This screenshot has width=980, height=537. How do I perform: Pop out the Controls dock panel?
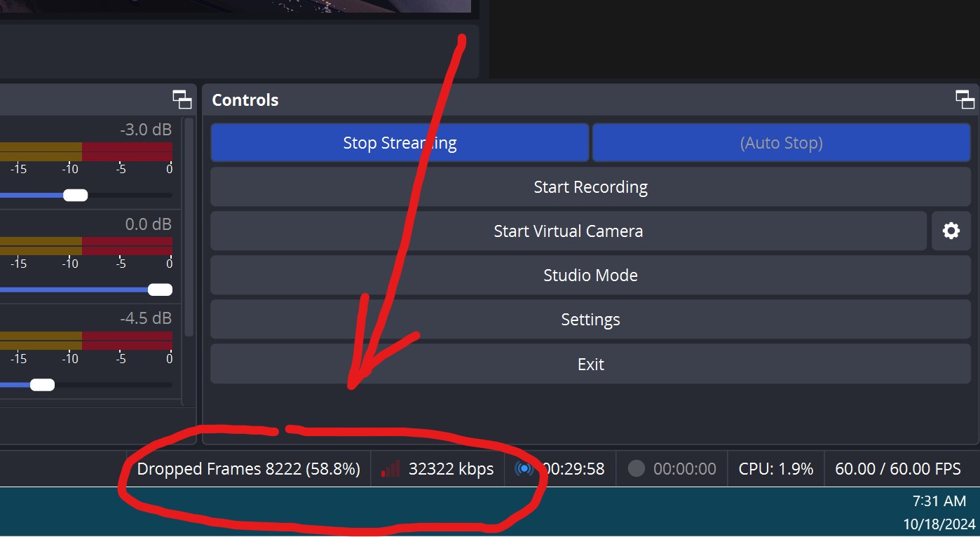point(965,100)
